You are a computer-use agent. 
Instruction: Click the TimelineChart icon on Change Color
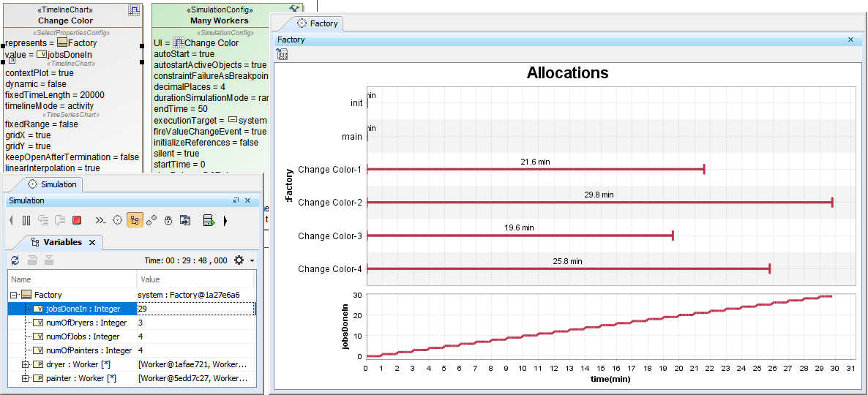point(134,10)
